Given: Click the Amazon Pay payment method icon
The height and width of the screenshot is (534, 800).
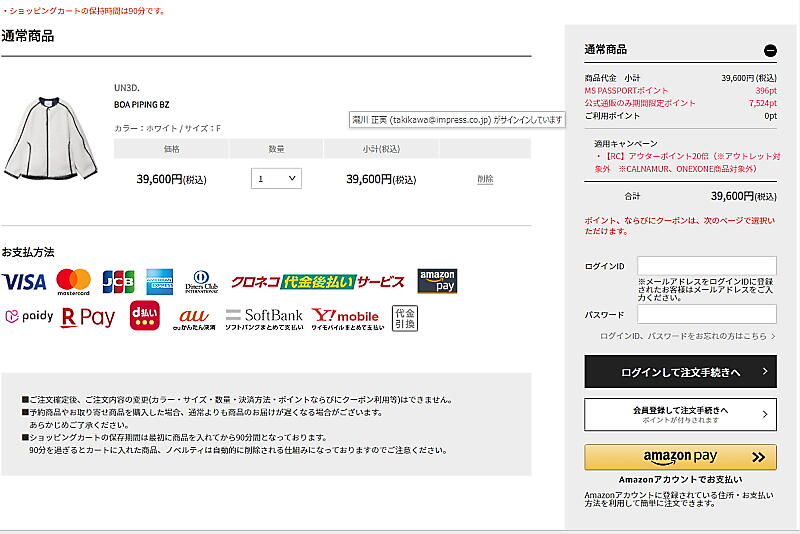Looking at the screenshot, I should point(437,282).
